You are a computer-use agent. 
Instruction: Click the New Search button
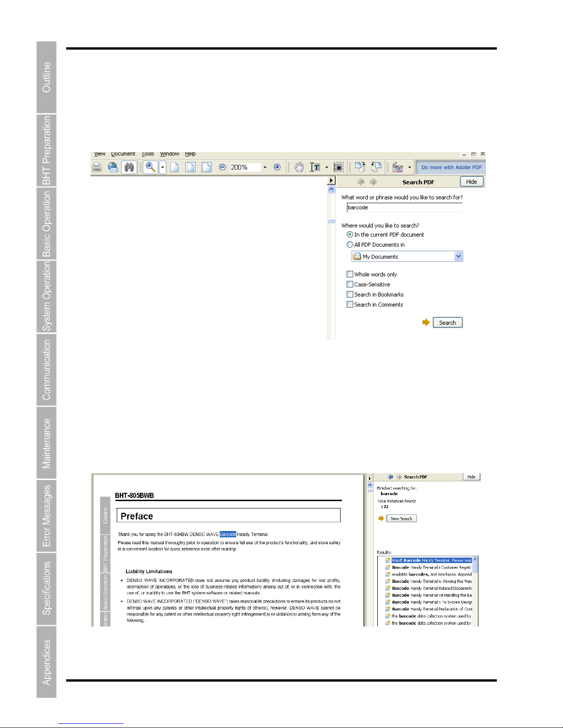point(401,519)
